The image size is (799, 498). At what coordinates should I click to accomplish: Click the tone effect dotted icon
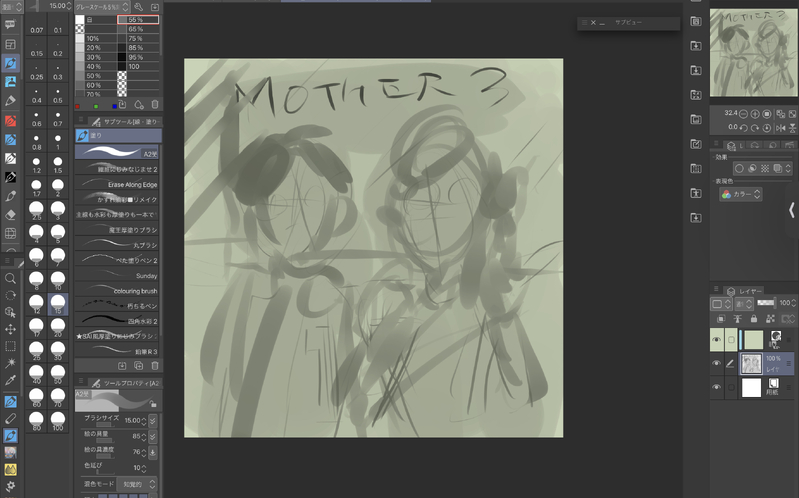coord(765,168)
